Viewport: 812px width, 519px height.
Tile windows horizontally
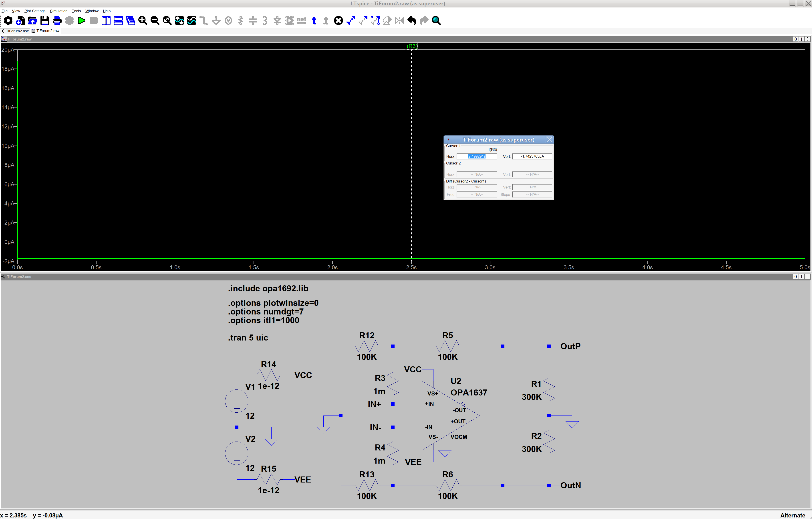(118, 20)
